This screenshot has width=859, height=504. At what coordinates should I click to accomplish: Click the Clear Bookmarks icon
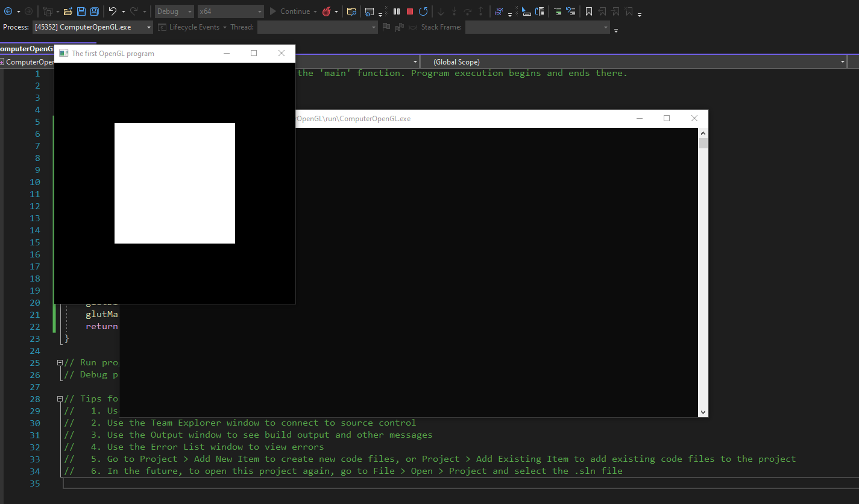[x=629, y=11]
